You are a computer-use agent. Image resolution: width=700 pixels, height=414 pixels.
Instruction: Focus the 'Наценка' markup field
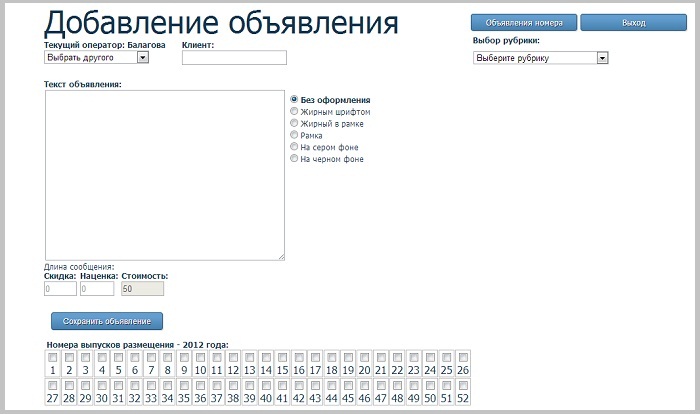(97, 289)
